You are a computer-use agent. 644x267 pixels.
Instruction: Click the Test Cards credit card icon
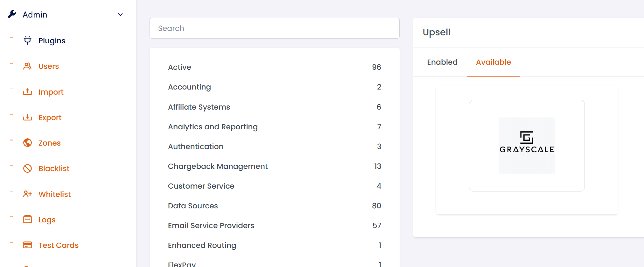click(28, 245)
